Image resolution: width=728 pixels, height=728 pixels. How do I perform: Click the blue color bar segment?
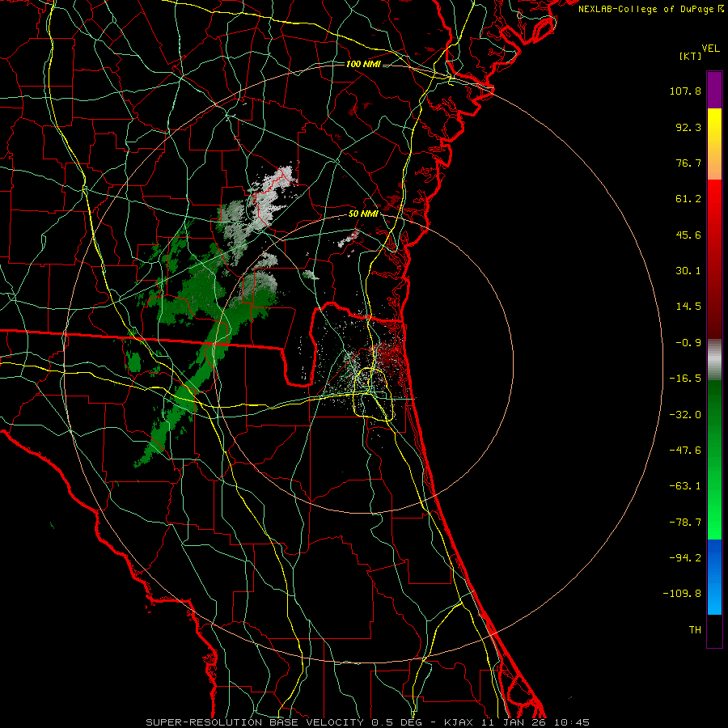(714, 577)
